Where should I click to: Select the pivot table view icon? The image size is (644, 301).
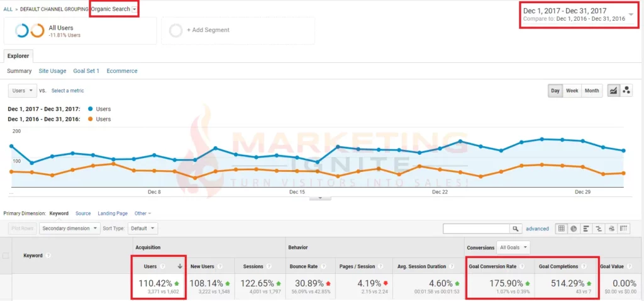(624, 229)
